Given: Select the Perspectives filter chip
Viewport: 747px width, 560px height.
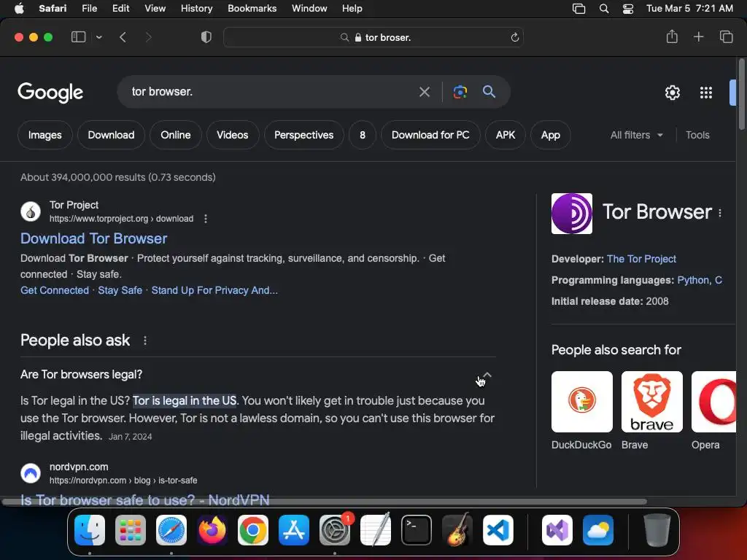Looking at the screenshot, I should (x=304, y=135).
